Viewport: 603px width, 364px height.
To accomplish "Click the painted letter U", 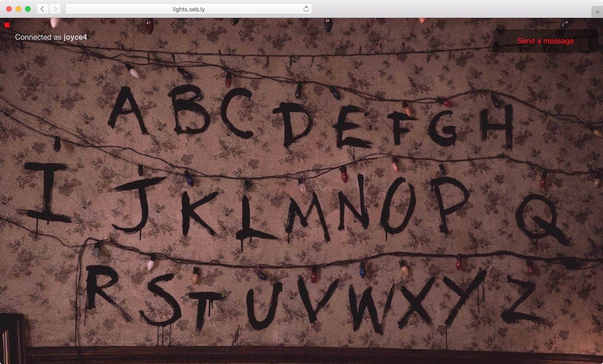I will 264,306.
